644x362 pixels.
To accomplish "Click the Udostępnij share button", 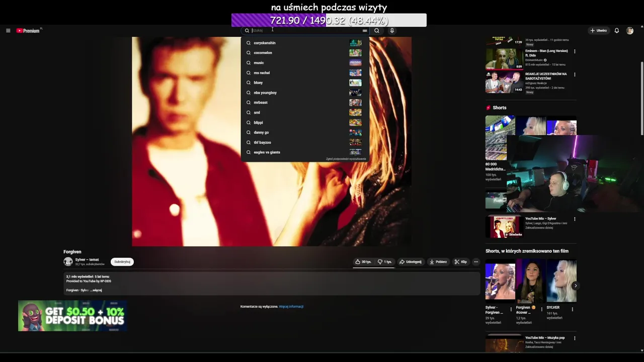I will [411, 262].
